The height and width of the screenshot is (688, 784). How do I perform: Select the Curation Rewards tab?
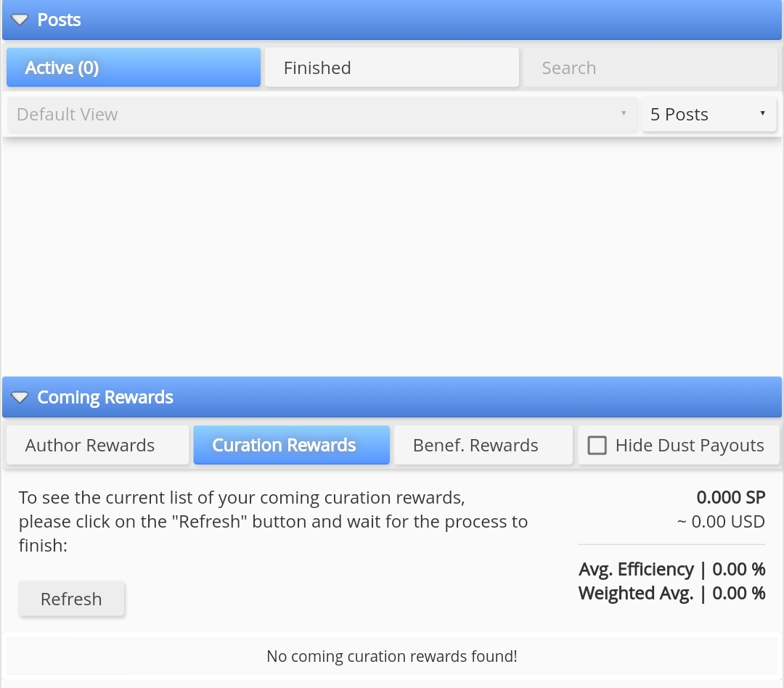pos(292,445)
